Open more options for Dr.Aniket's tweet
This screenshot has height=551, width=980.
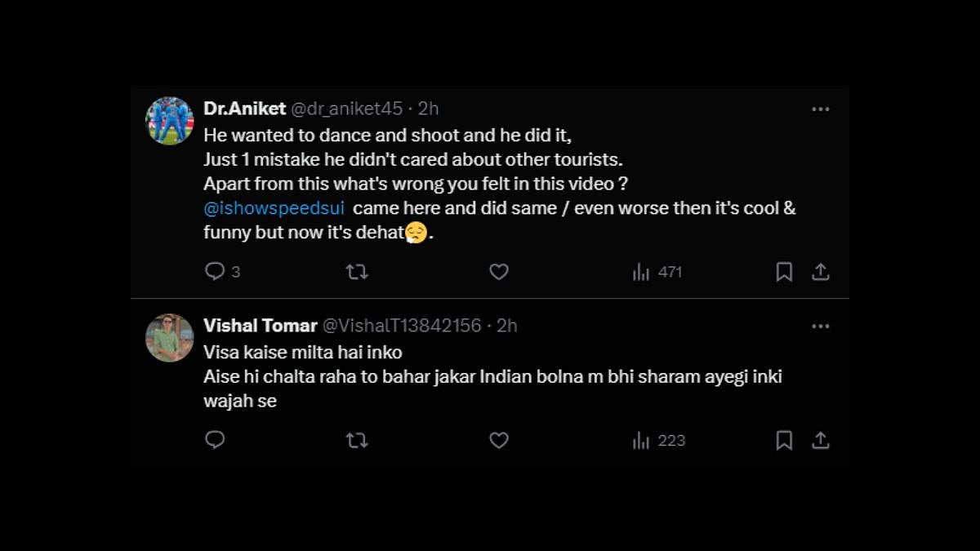(821, 109)
